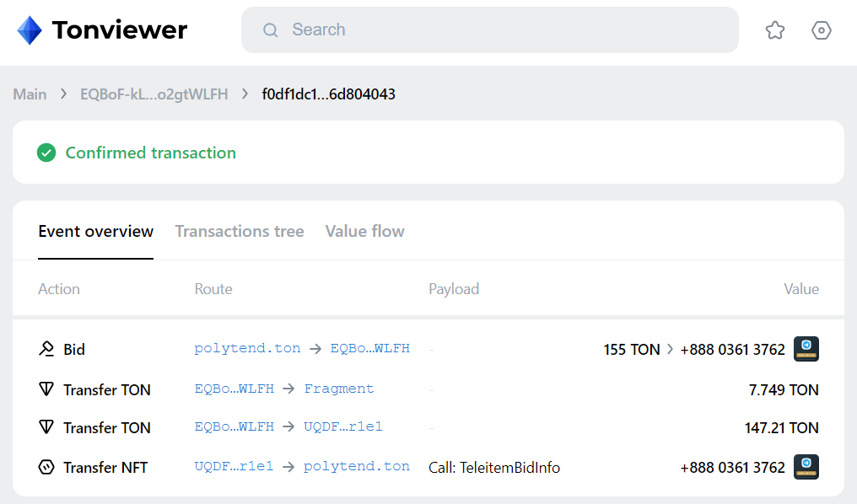Click the magnifier icon in the search bar

[271, 30]
